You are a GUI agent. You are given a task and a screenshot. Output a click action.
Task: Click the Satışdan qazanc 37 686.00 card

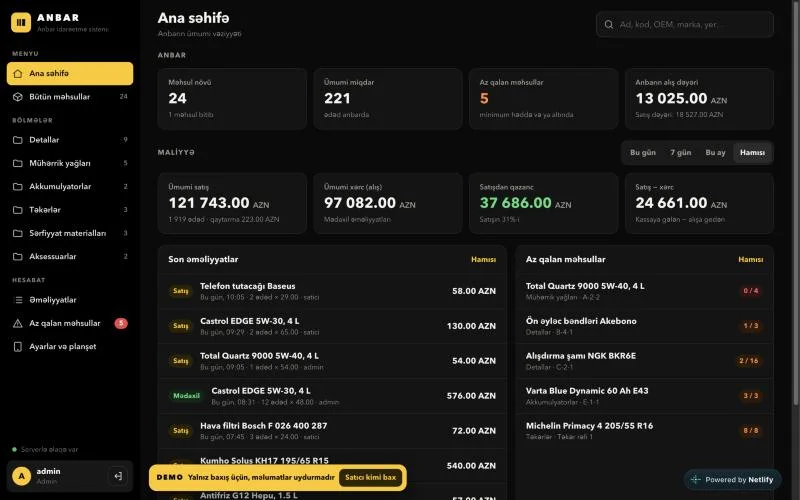[543, 204]
